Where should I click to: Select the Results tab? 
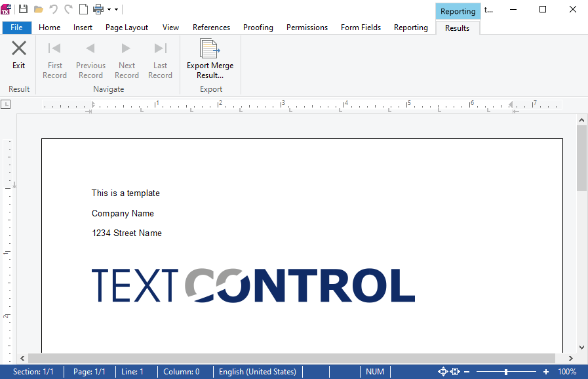tap(457, 28)
